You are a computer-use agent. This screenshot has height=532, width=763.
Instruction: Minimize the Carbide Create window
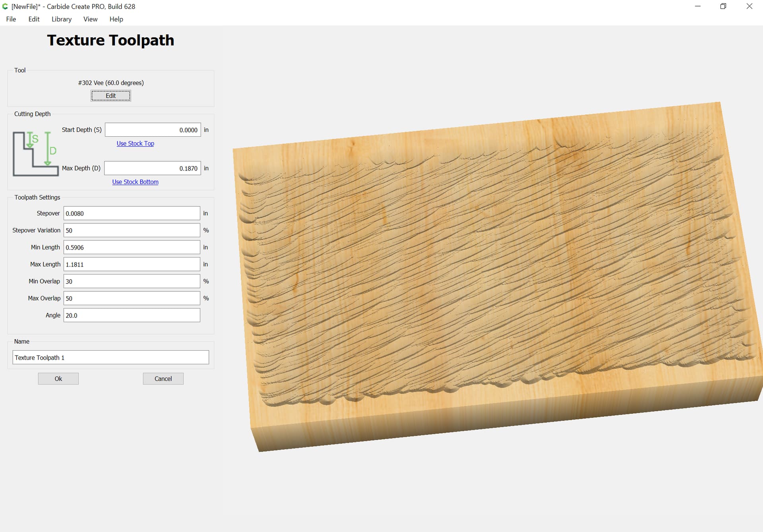(697, 6)
